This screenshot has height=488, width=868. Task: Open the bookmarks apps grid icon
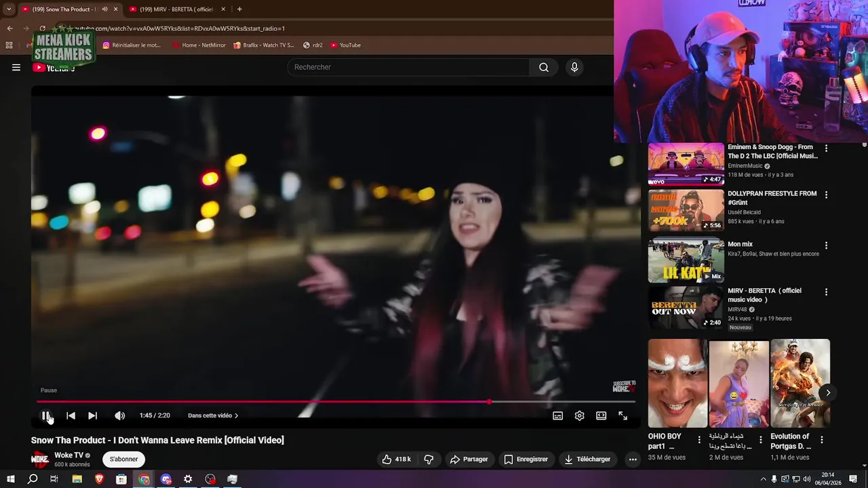(9, 45)
